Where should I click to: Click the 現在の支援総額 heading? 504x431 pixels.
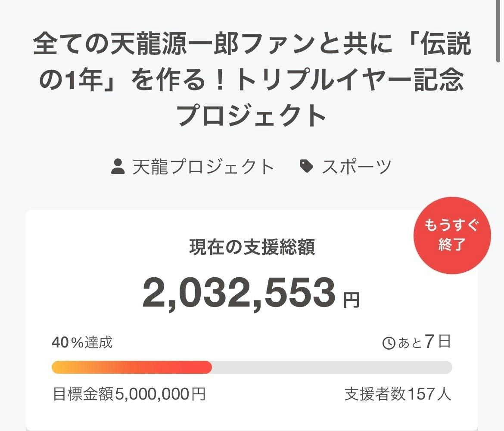click(252, 247)
